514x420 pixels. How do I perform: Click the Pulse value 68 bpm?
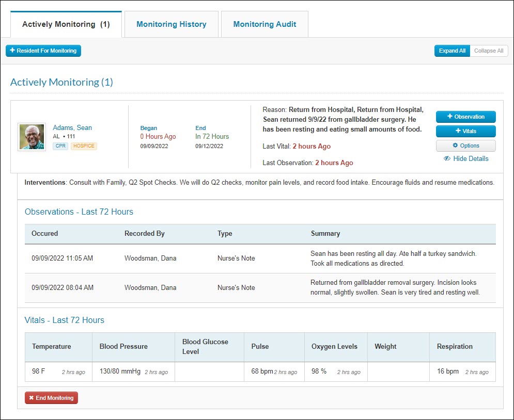pyautogui.click(x=262, y=371)
